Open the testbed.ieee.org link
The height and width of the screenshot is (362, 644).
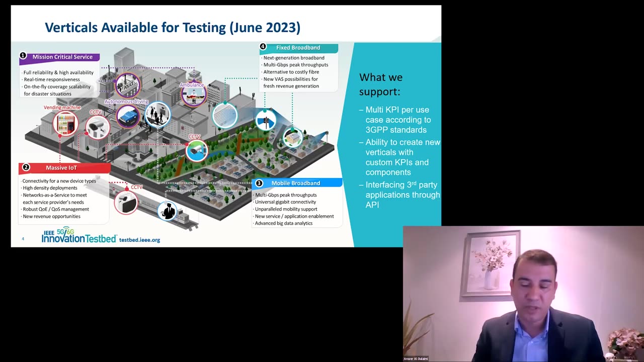coord(139,240)
